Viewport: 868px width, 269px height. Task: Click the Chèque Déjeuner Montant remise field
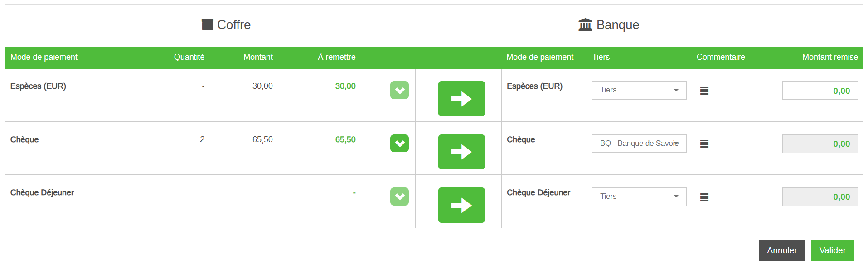click(x=820, y=197)
